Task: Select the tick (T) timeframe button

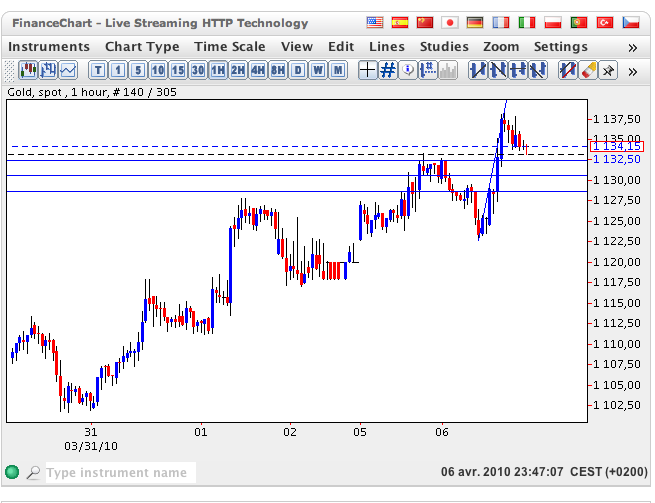Action: 98,69
